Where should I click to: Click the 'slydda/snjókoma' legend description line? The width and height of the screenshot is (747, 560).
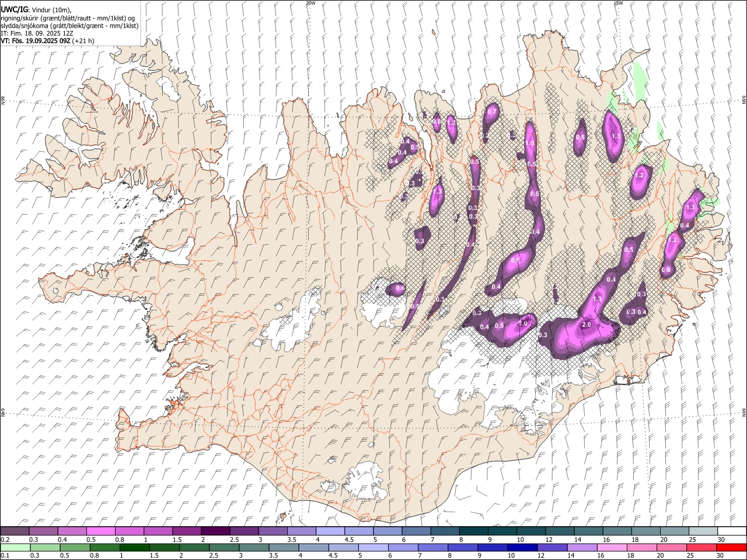tap(69, 26)
